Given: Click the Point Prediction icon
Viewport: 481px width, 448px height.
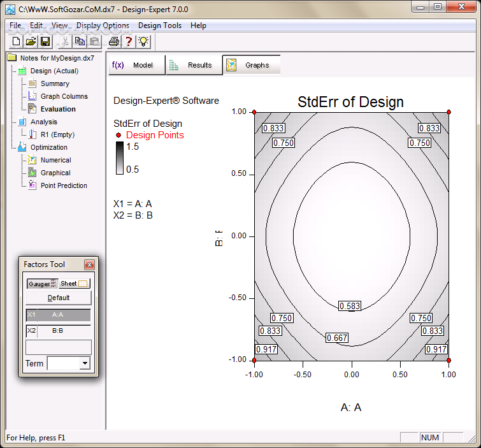Looking at the screenshot, I should [x=32, y=185].
